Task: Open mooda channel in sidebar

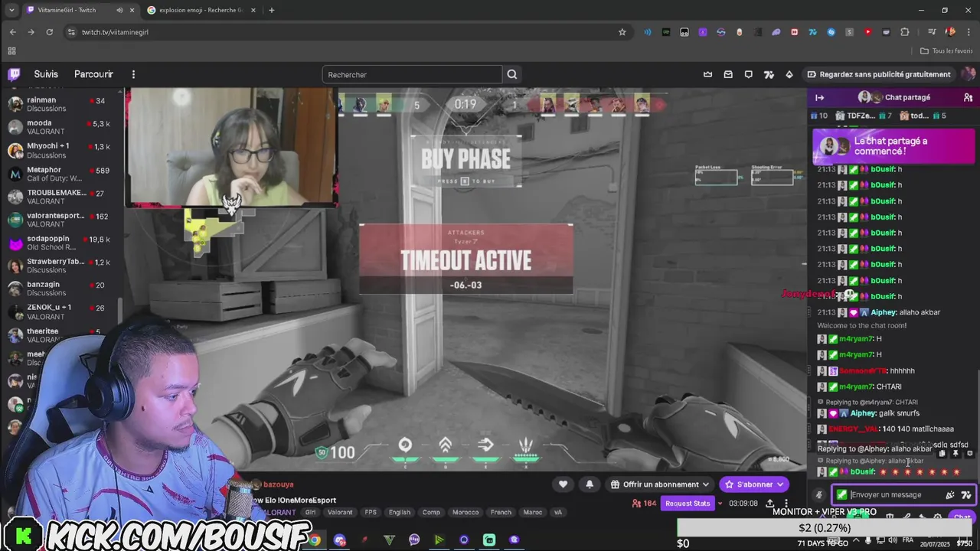Action: coord(60,127)
